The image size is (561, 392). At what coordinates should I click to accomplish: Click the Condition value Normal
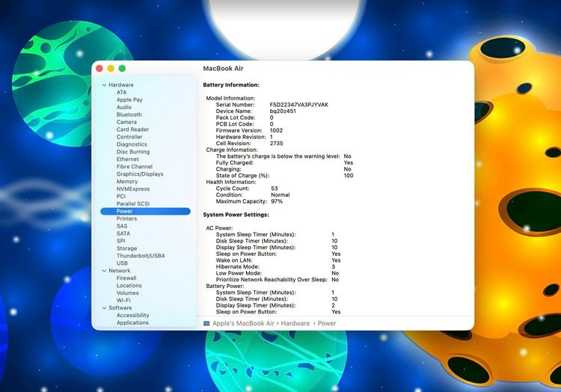pos(280,195)
